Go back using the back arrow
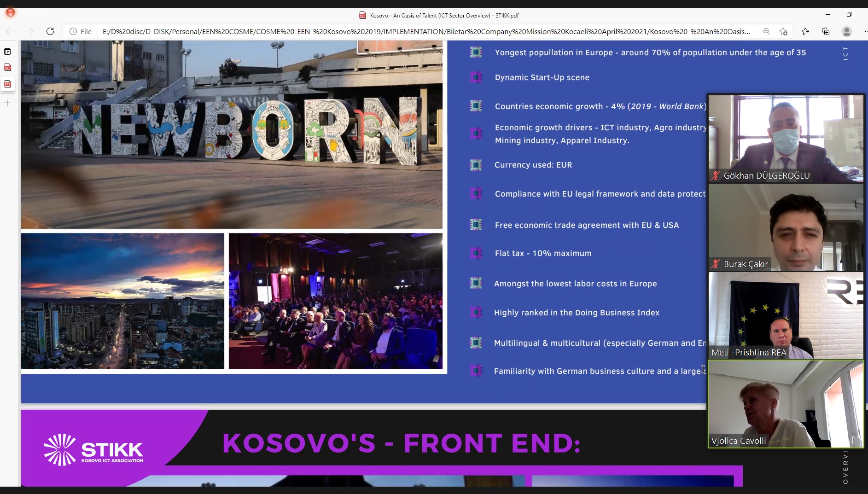This screenshot has height=494, width=868. [x=10, y=31]
